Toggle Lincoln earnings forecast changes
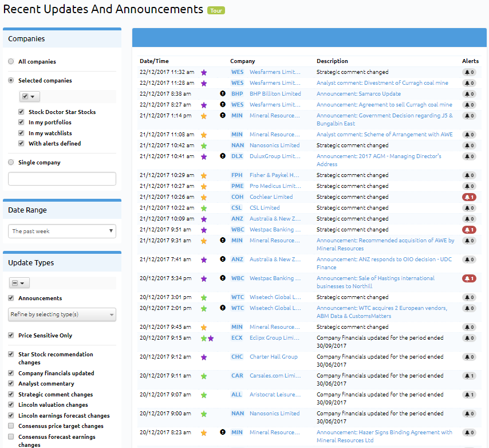The image size is (489, 448). [x=11, y=415]
